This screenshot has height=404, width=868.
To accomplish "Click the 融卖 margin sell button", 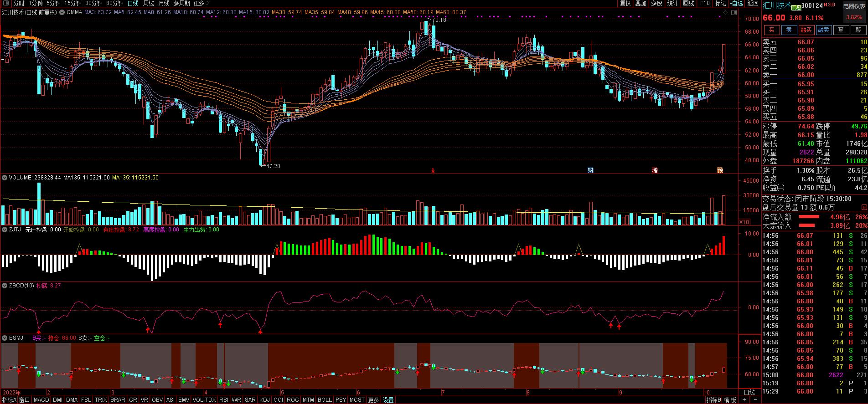I will [x=823, y=30].
